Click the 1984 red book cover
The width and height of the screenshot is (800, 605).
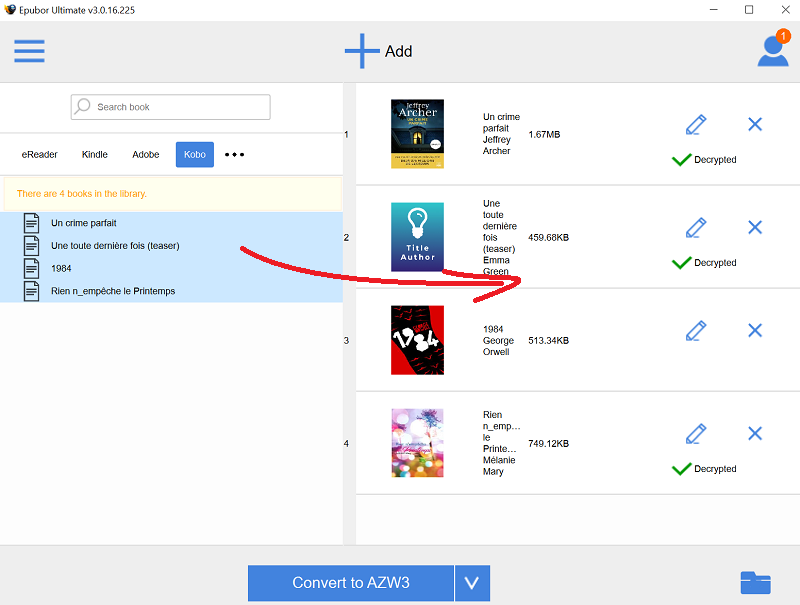(417, 340)
